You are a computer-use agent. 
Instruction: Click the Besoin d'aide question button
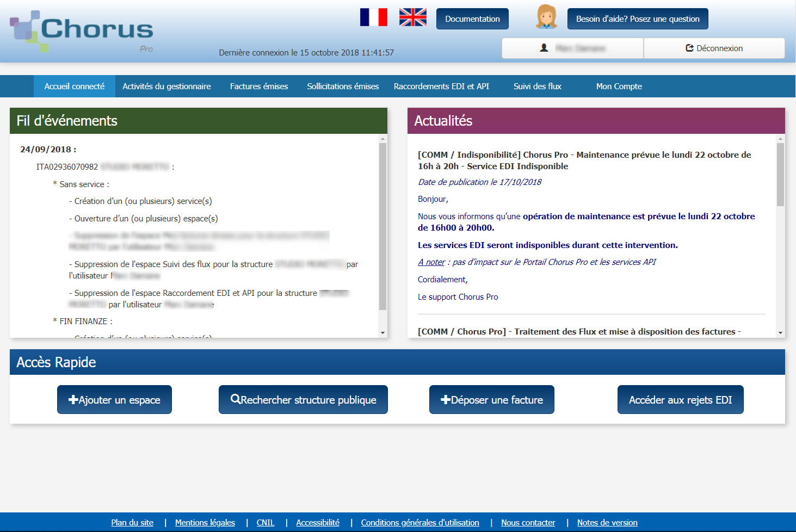637,18
